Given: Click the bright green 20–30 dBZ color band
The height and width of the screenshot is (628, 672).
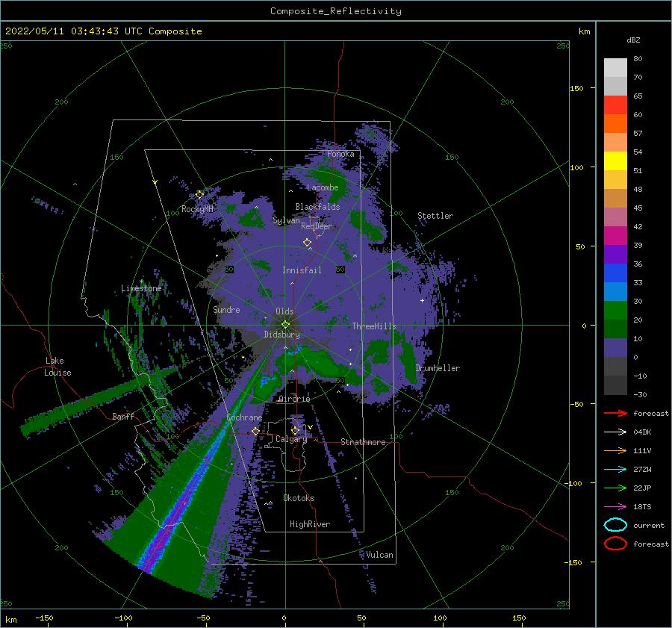Looking at the screenshot, I should pyautogui.click(x=615, y=311).
